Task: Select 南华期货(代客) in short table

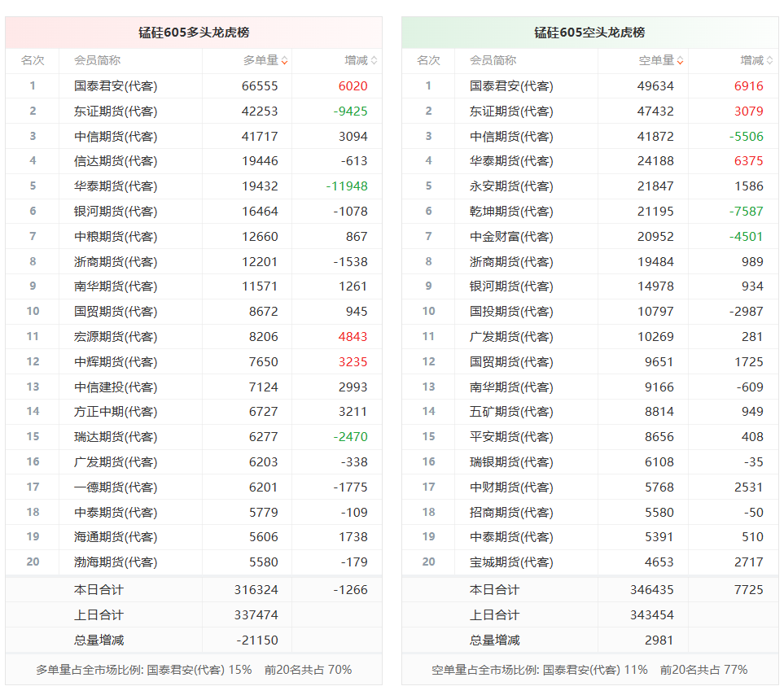Action: click(511, 387)
